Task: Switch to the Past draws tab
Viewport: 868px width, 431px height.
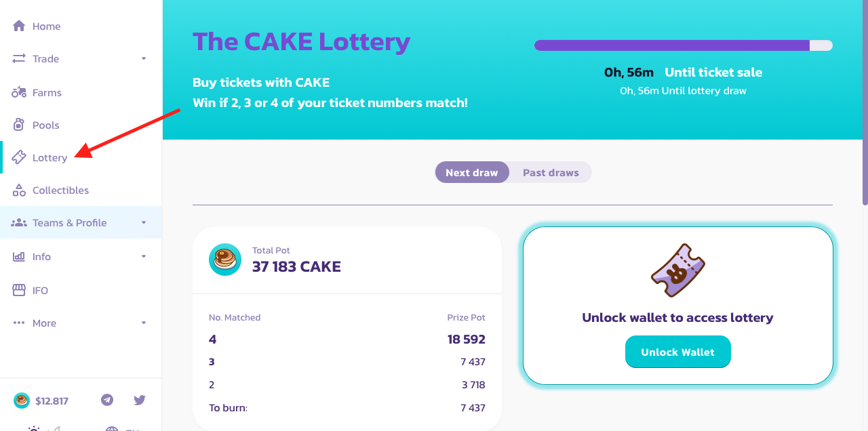Action: click(x=551, y=172)
